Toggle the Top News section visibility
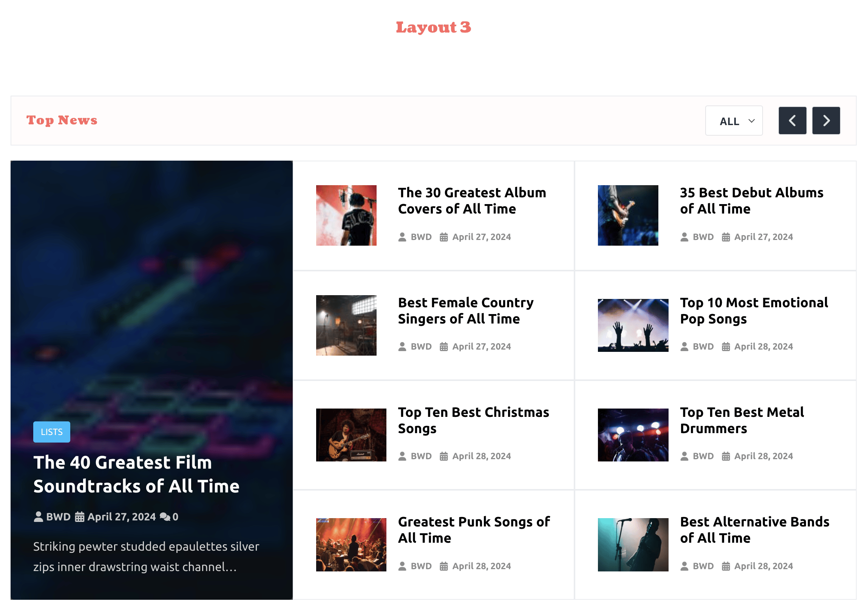 pyautogui.click(x=62, y=120)
